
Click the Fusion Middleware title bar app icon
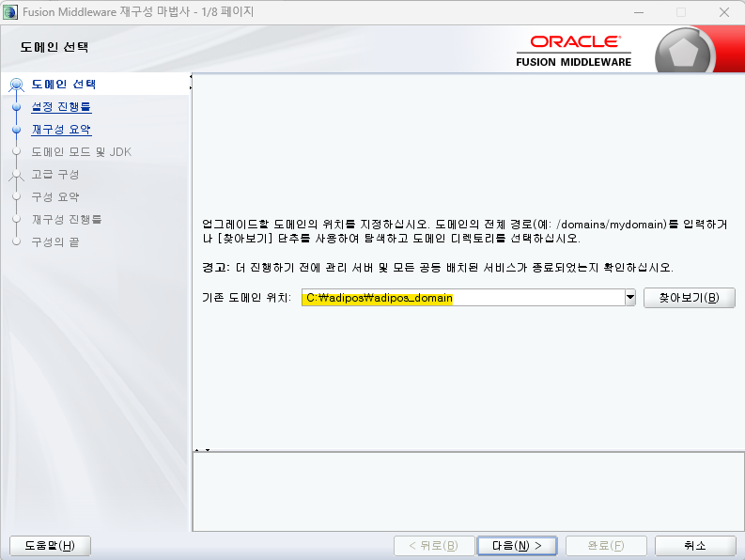[x=10, y=12]
